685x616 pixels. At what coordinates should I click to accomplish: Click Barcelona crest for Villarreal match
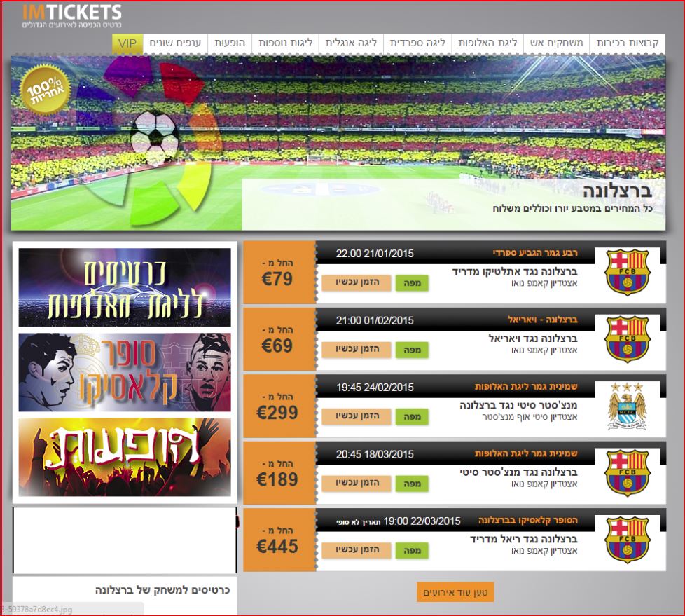click(628, 339)
